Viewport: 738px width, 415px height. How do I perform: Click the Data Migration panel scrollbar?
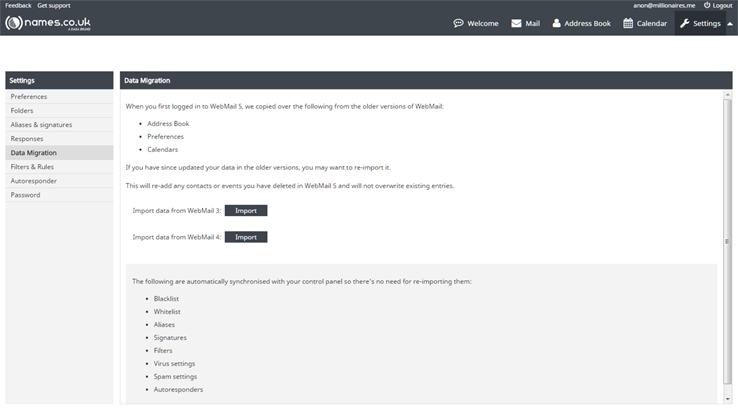727,240
